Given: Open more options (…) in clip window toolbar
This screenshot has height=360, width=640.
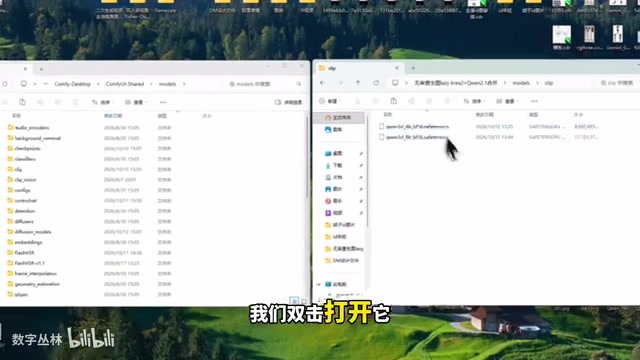Looking at the screenshot, I should [534, 101].
